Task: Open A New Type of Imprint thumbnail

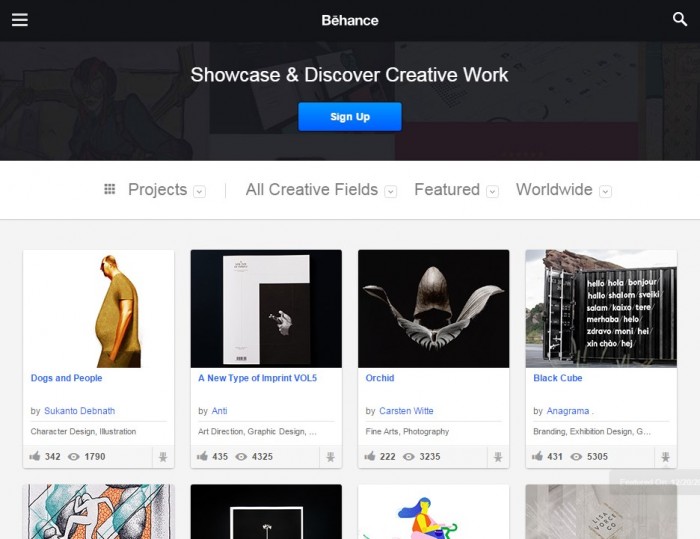Action: click(266, 308)
